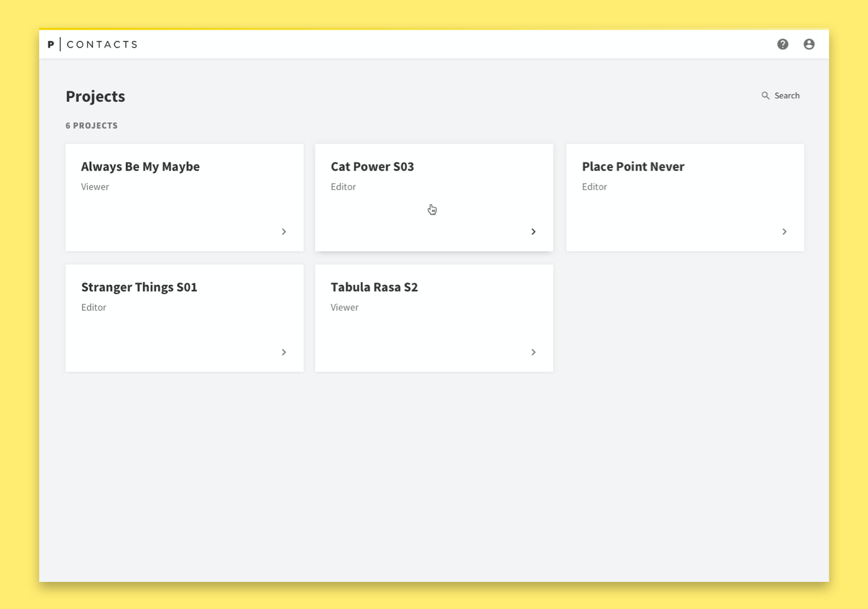Image resolution: width=868 pixels, height=609 pixels.
Task: Open the Place Point Never title
Action: [x=633, y=167]
